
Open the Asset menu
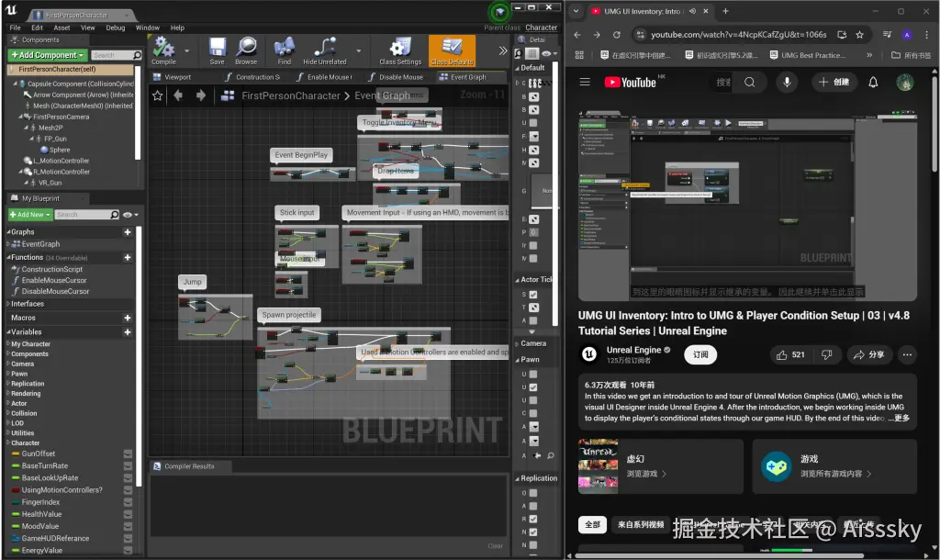tap(62, 28)
